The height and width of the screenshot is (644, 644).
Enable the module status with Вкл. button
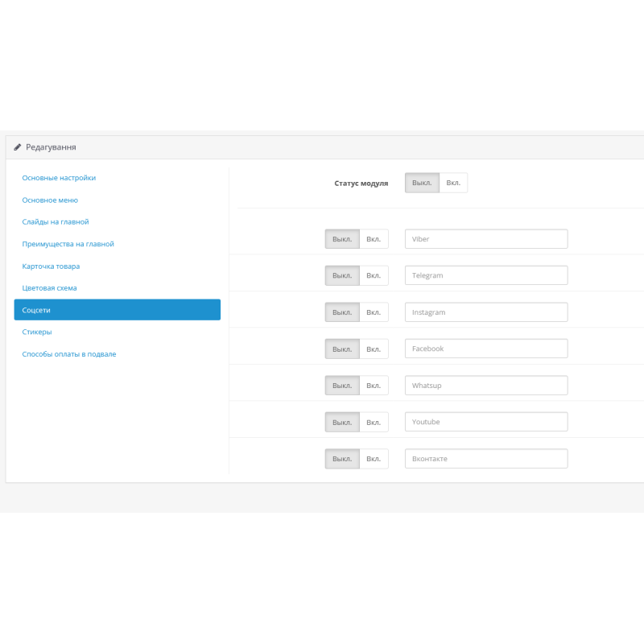click(453, 183)
